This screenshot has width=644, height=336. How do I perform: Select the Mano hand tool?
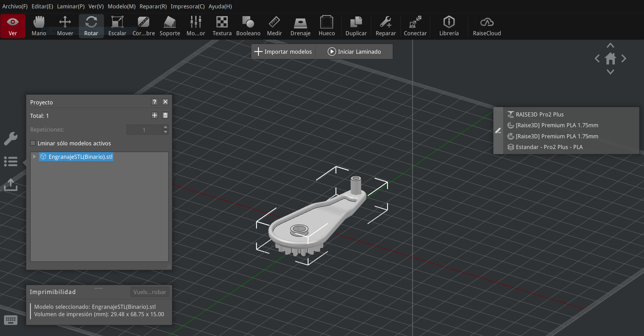tap(39, 26)
